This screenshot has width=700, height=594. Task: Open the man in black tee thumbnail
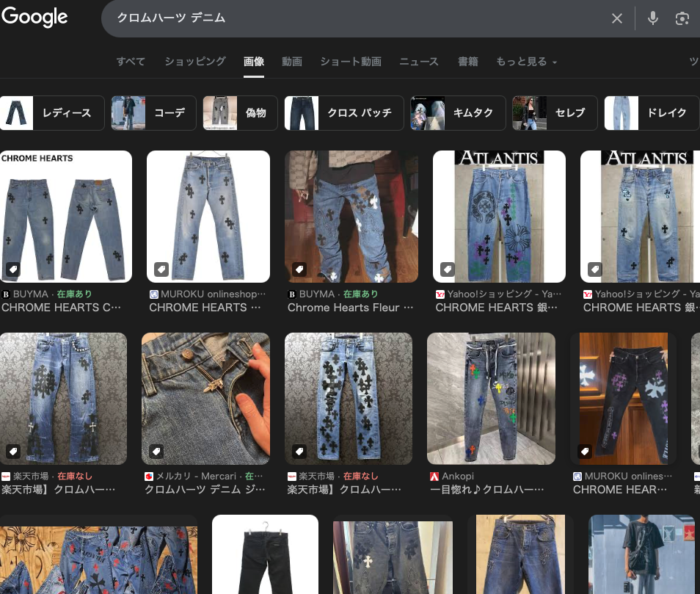pyautogui.click(x=641, y=554)
